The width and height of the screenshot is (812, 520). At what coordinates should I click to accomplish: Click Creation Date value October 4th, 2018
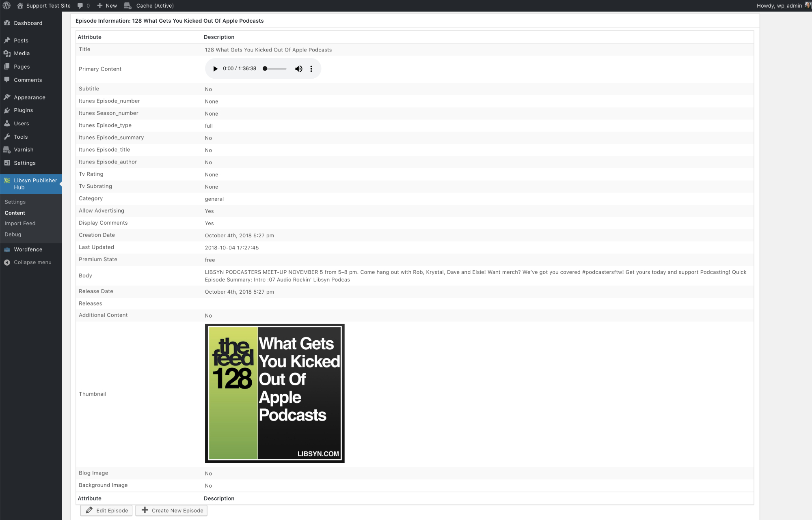(x=240, y=236)
